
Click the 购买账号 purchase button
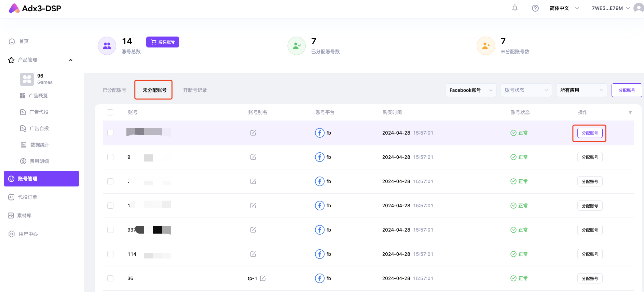click(163, 42)
